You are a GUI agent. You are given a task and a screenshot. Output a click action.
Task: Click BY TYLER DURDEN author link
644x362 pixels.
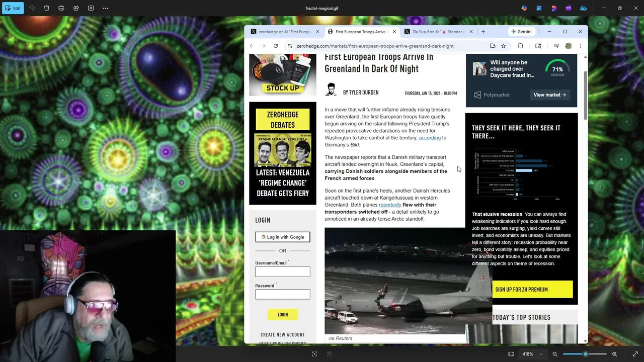pos(361,93)
